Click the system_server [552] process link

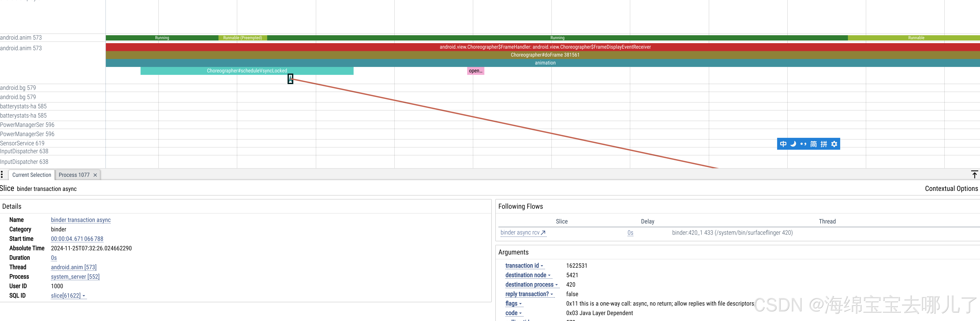click(75, 277)
